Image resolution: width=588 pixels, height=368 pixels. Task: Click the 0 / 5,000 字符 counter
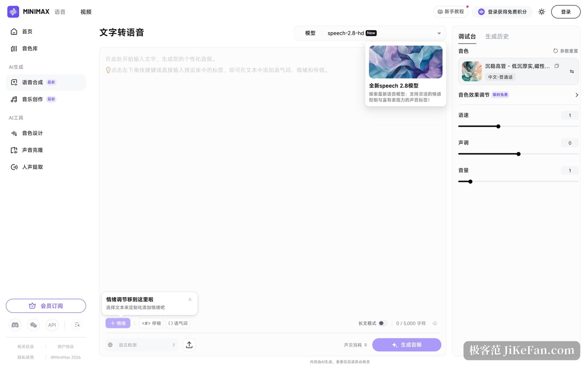411,323
